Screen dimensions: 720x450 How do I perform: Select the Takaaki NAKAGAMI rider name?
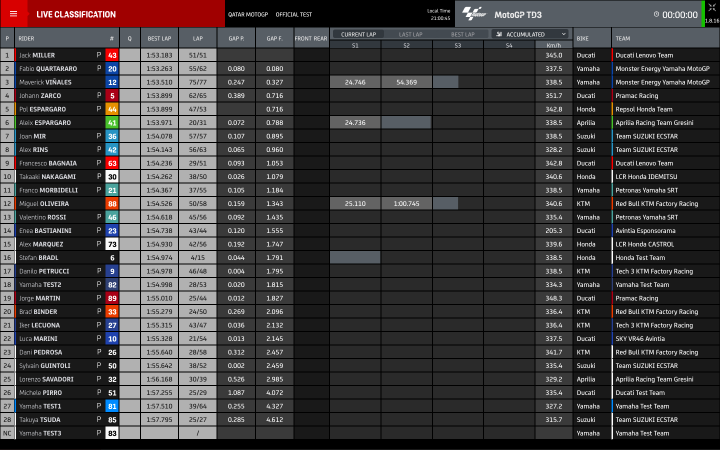point(47,176)
